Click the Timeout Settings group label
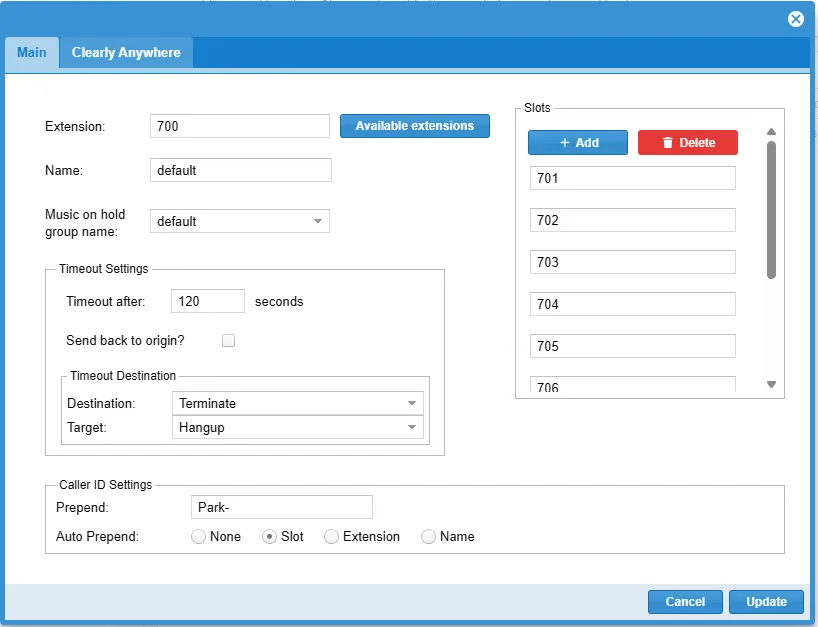Viewport: 818px width, 627px height. pyautogui.click(x=104, y=269)
